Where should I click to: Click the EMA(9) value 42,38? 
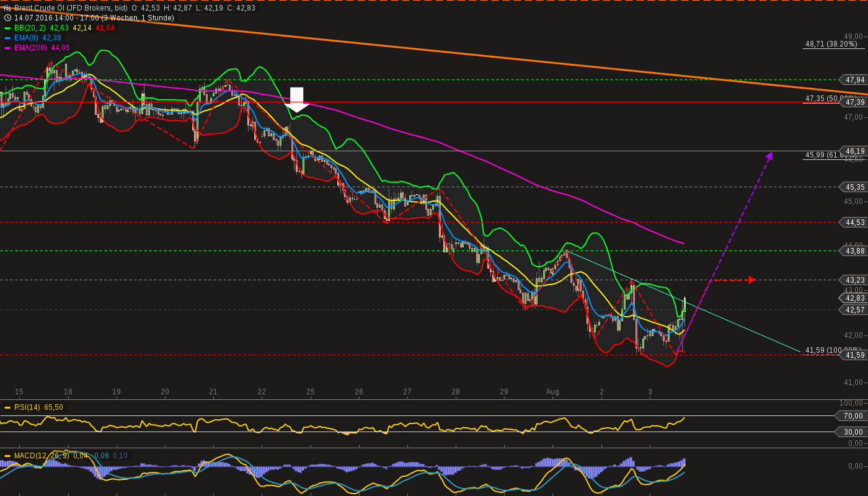pyautogui.click(x=51, y=38)
